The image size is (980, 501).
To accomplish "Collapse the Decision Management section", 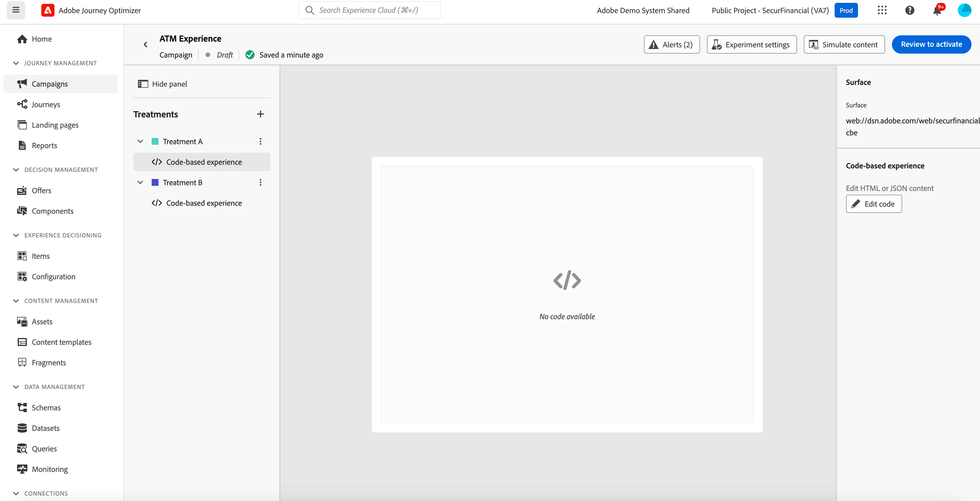I will click(16, 170).
